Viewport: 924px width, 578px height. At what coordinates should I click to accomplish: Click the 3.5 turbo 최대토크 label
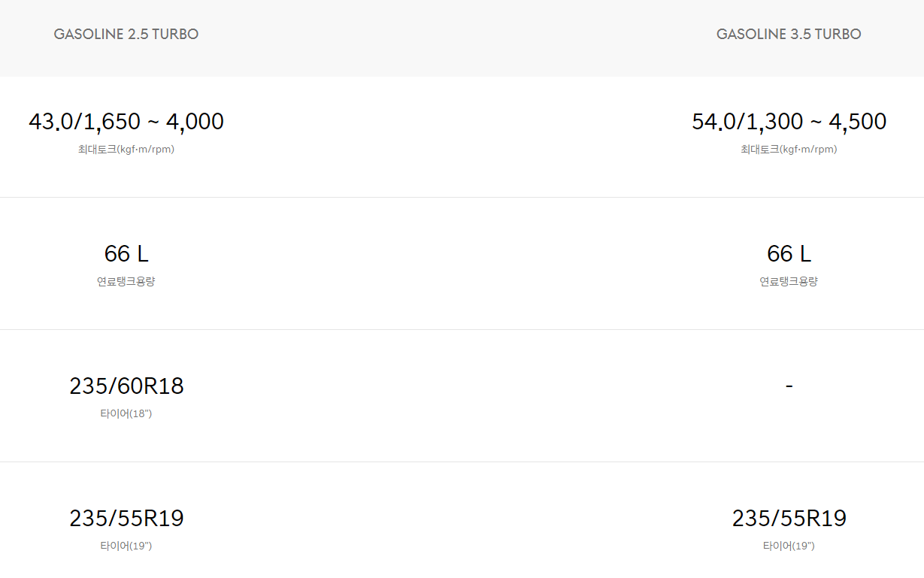789,150
